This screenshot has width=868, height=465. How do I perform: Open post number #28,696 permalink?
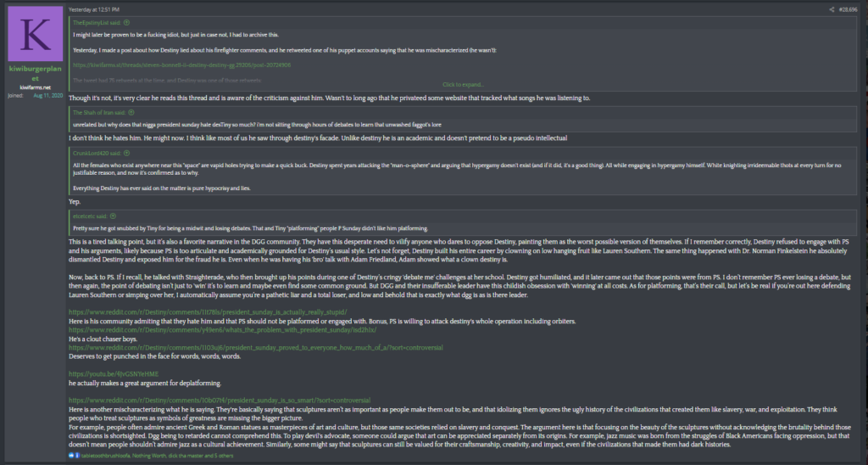click(848, 9)
